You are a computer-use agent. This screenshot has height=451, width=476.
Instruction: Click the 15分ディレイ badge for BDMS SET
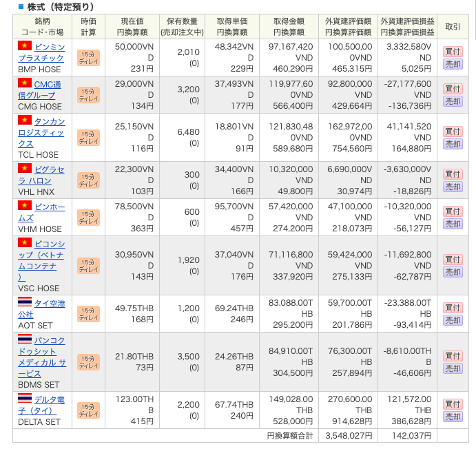coord(88,362)
